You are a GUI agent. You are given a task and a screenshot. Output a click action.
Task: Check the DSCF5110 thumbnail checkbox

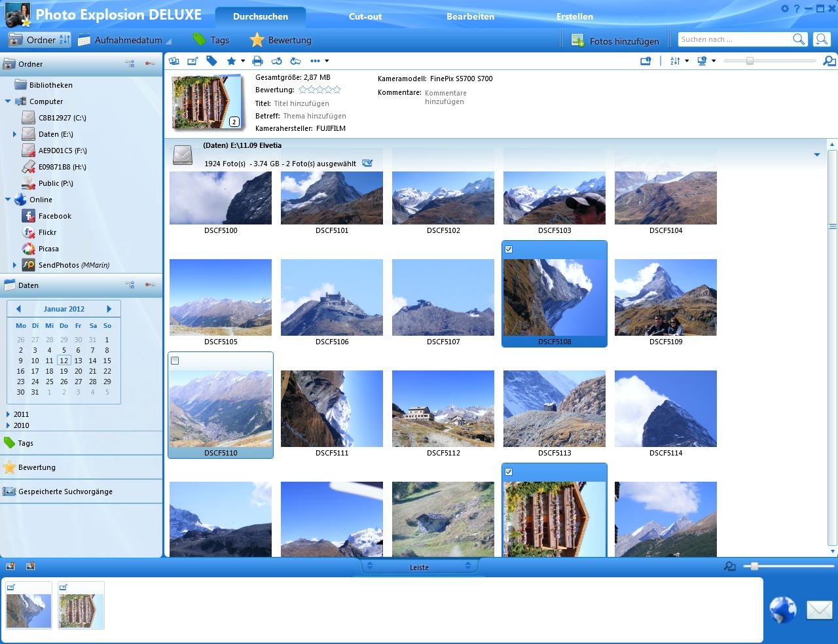[x=175, y=361]
